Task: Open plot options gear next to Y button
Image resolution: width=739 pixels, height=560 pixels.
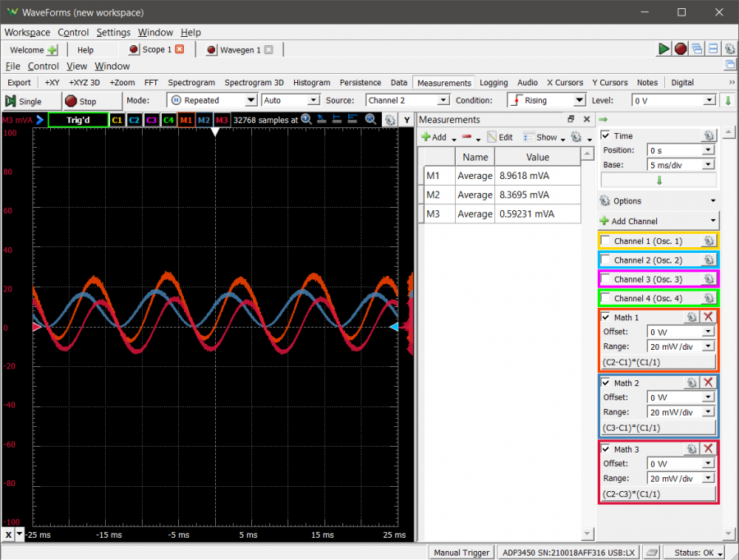Action: pos(390,120)
